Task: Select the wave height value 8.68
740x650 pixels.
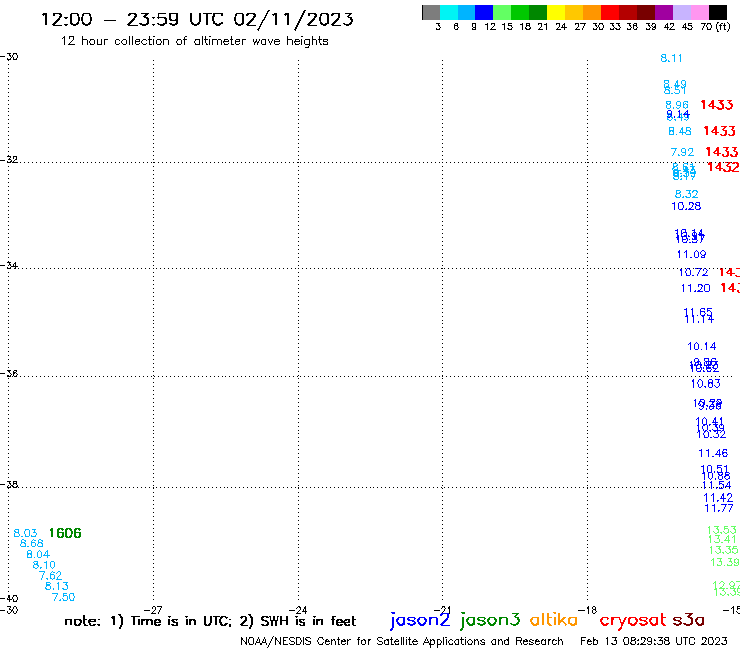Action: click(31, 543)
